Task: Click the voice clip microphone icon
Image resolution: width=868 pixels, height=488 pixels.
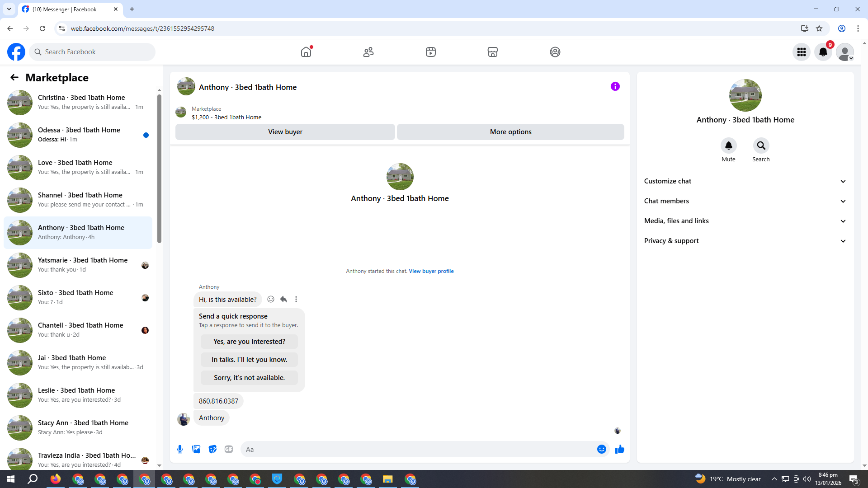Action: (180, 449)
